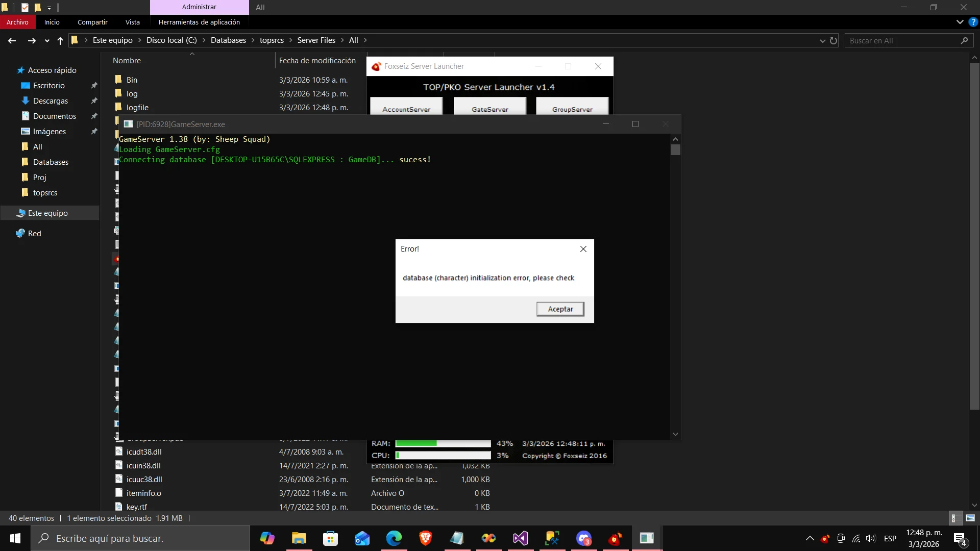Open the recent locations chevron beside Forward
The height and width of the screenshot is (551, 980).
pyautogui.click(x=46, y=40)
